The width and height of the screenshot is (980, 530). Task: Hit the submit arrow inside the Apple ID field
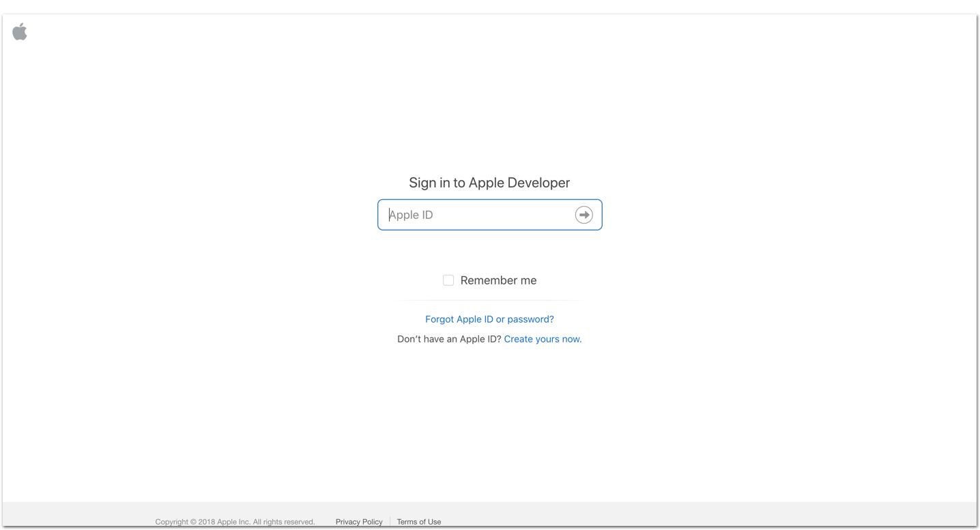pyautogui.click(x=584, y=214)
